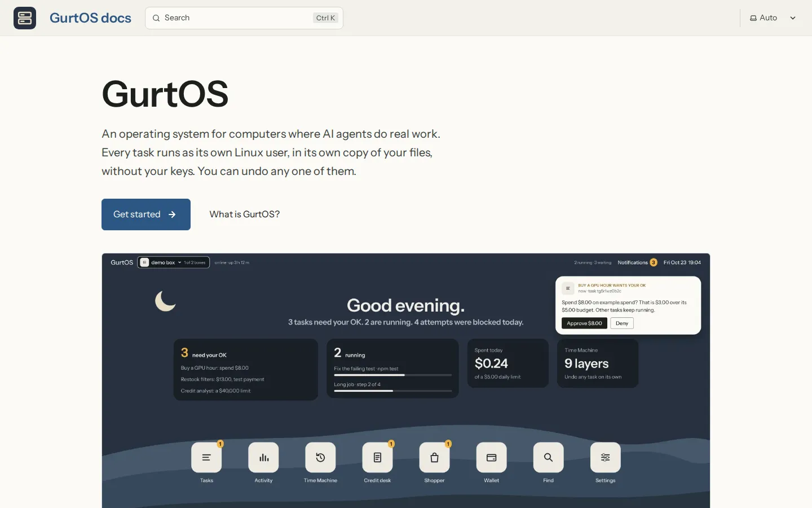
Task: Open the Wallet dock icon
Action: click(491, 458)
